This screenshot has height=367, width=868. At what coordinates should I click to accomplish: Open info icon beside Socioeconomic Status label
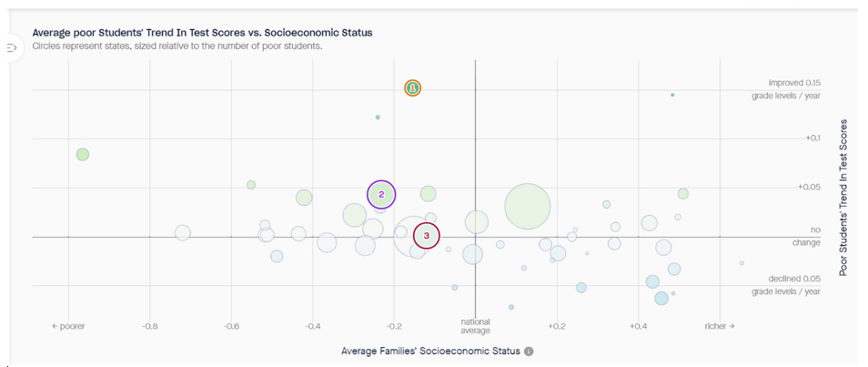[529, 352]
